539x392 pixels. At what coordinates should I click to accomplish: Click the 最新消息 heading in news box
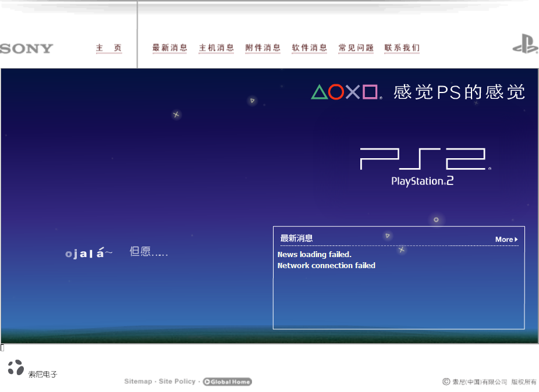click(x=297, y=238)
